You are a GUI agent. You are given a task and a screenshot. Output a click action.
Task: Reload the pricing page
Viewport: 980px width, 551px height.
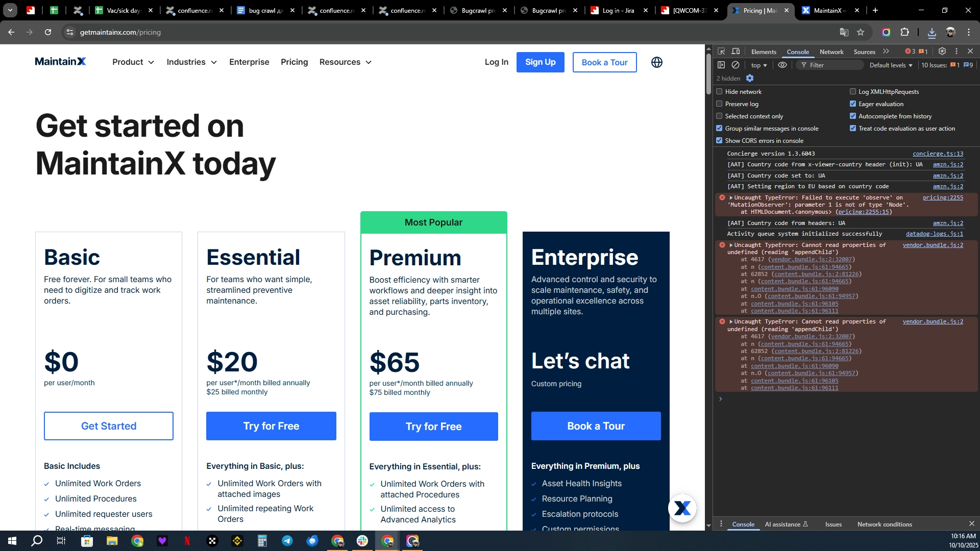tap(48, 32)
